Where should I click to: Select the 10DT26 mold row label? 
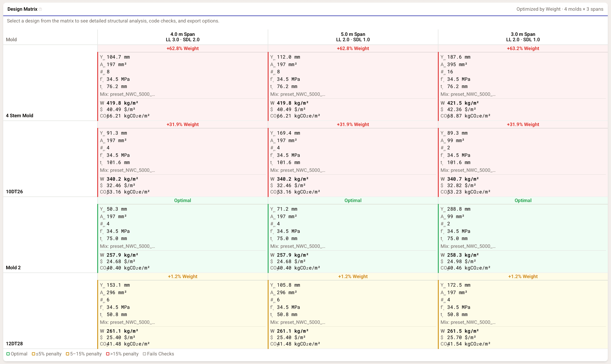coord(14,192)
